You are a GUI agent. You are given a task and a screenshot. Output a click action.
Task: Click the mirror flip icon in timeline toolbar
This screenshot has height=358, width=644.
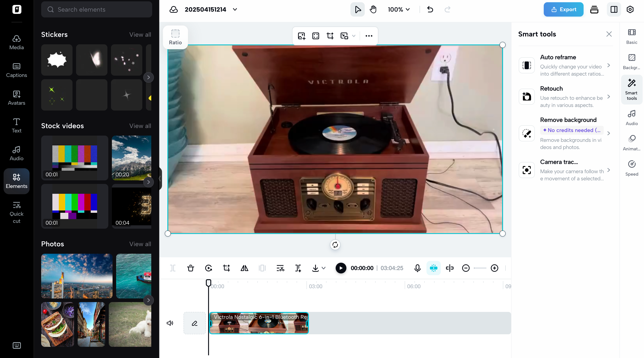click(x=244, y=268)
